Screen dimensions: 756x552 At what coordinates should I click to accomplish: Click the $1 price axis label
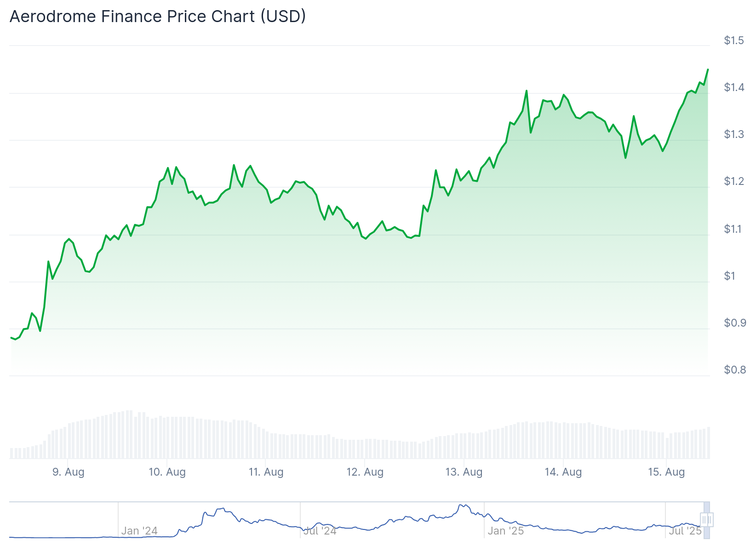730,276
